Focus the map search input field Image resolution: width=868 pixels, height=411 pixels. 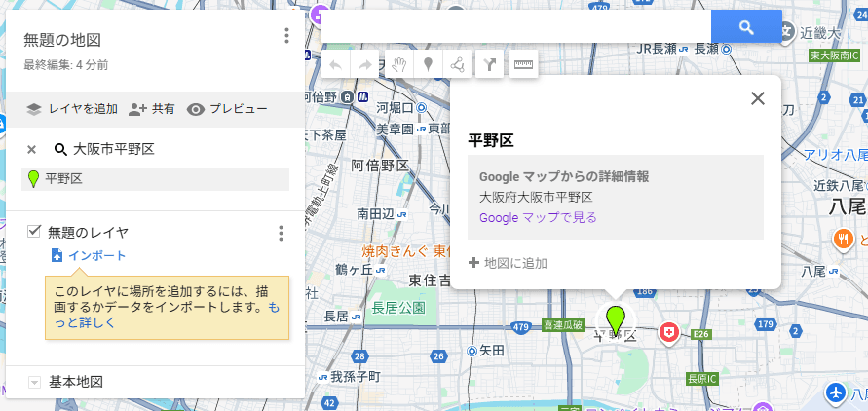tap(516, 26)
